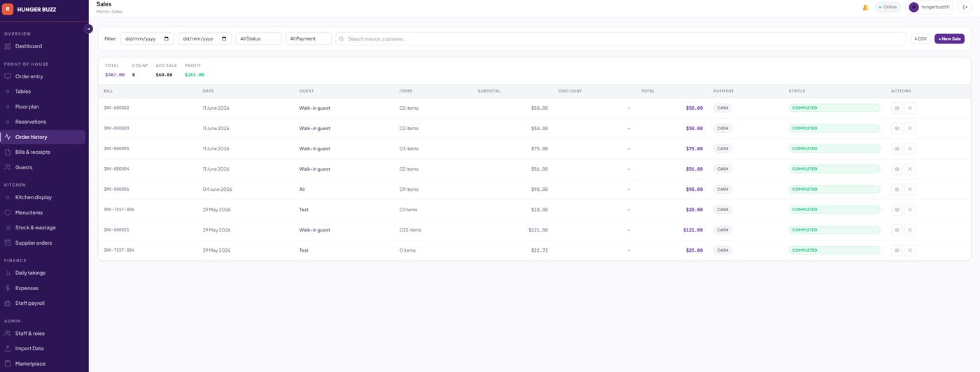The image size is (980, 372).
Task: Cancel invoice INV-000002 with X icon
Action: [x=910, y=108]
